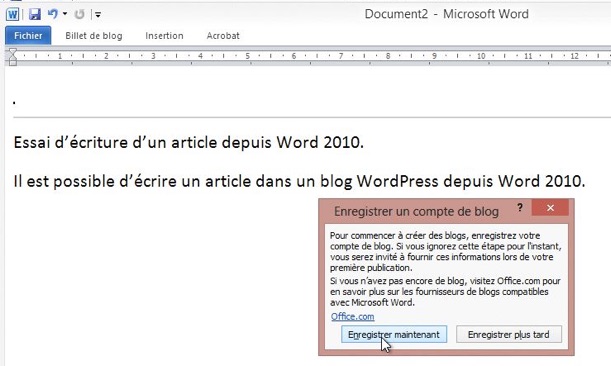Undo the last action
The width and height of the screenshot is (611, 366).
(x=53, y=14)
